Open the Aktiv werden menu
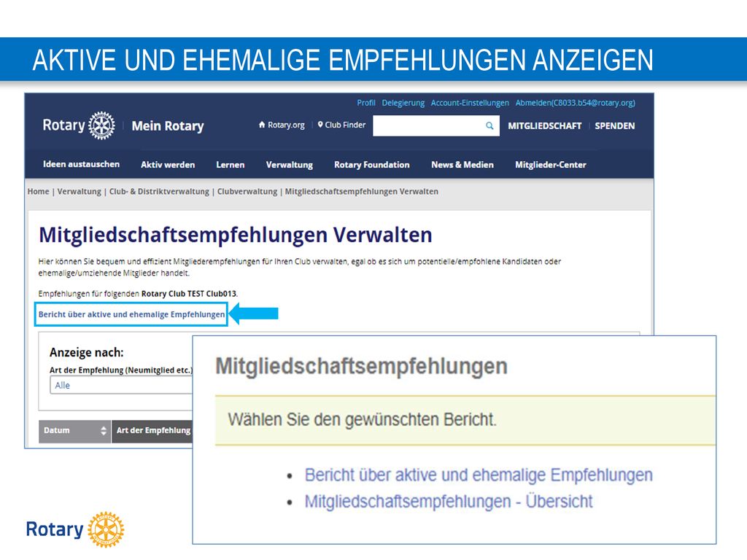Viewport: 747px width, 560px height. pyautogui.click(x=168, y=165)
